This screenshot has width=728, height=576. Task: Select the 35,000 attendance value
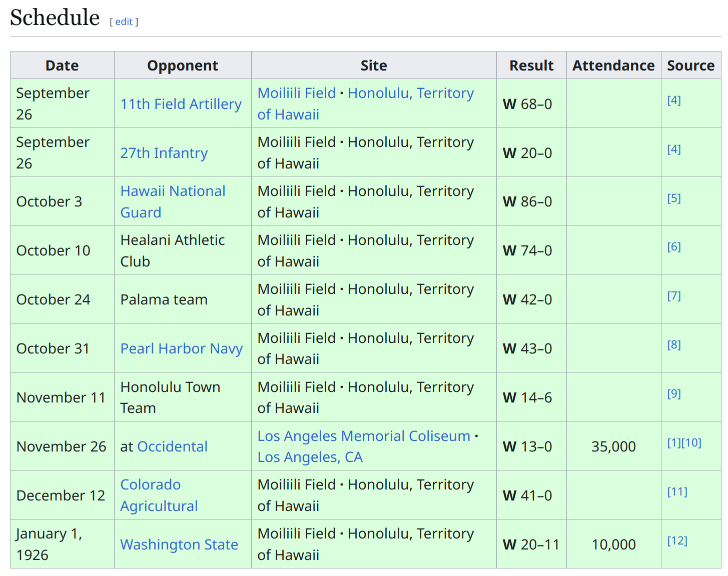(x=613, y=446)
